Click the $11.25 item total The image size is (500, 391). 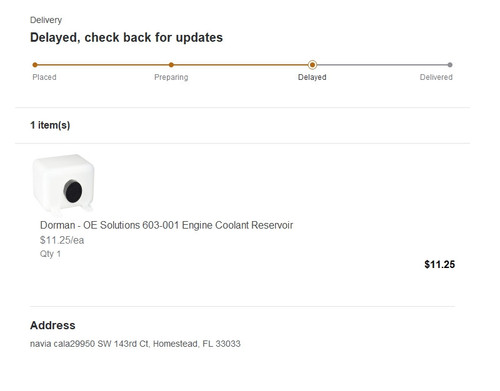coord(440,265)
